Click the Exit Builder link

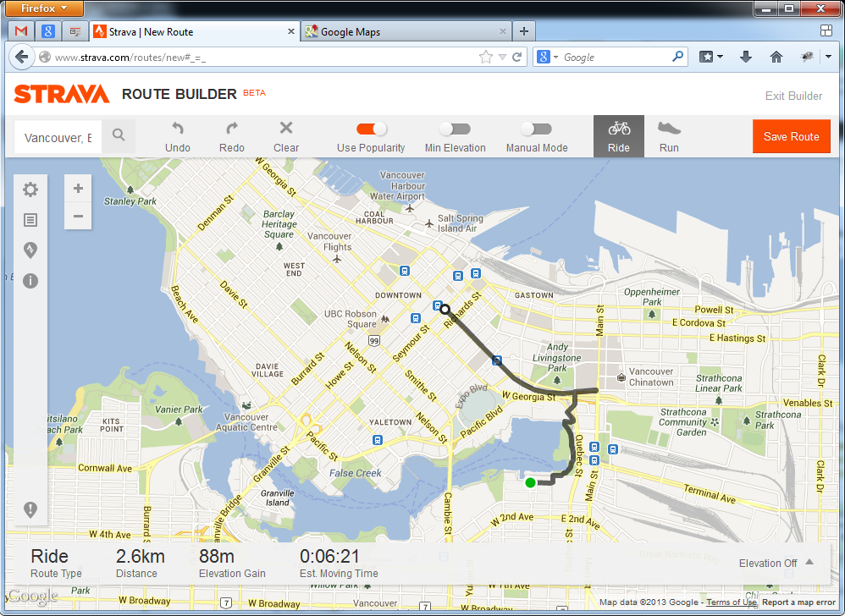[793, 96]
